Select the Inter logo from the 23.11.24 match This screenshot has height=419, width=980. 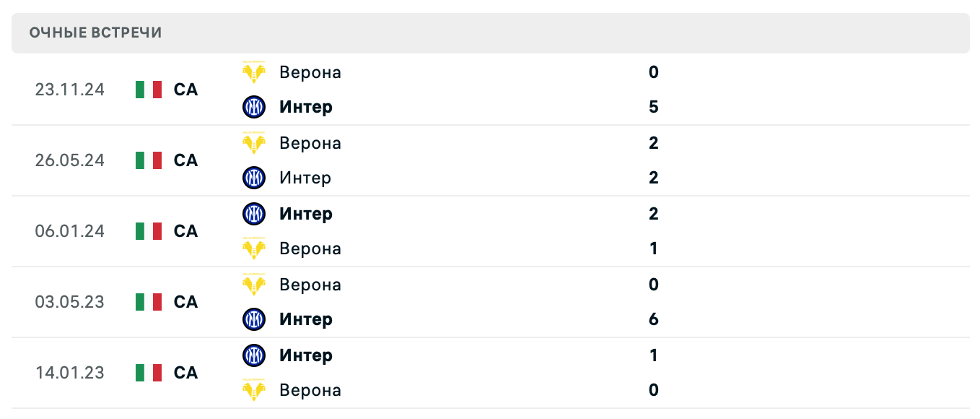click(x=254, y=107)
